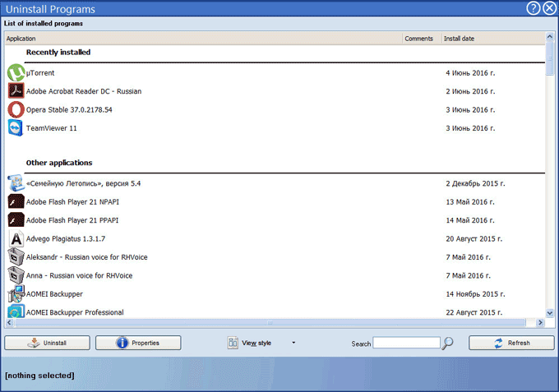The width and height of the screenshot is (559, 392).
Task: Click Acrobat's date 2 Июнь 2016 г.
Action: pyautogui.click(x=470, y=91)
